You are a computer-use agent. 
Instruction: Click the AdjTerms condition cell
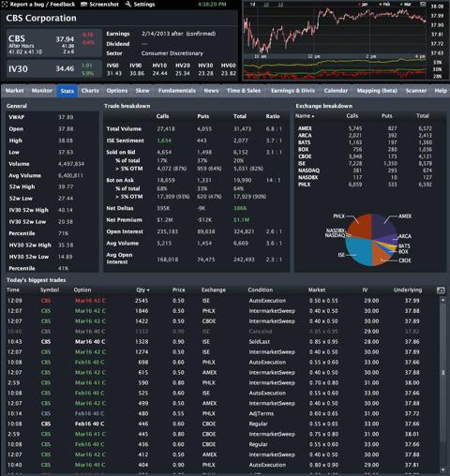click(262, 413)
